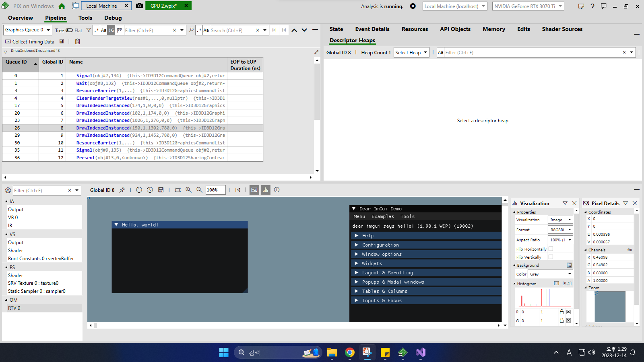The height and width of the screenshot is (362, 644).
Task: Toggle regex option in event filter
Action: (96, 30)
